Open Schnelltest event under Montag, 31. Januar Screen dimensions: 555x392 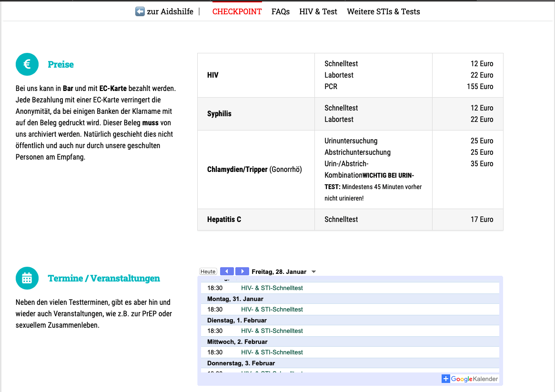[x=272, y=309]
